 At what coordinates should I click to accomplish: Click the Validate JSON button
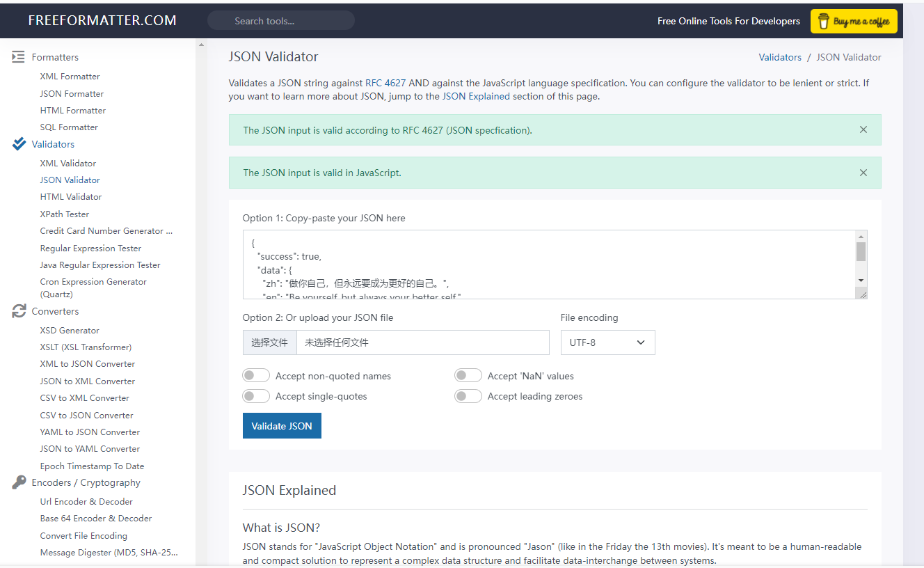click(282, 426)
